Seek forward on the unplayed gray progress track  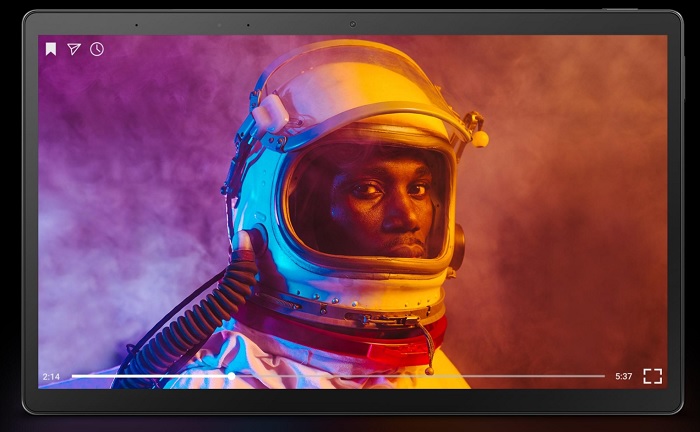[420, 376]
